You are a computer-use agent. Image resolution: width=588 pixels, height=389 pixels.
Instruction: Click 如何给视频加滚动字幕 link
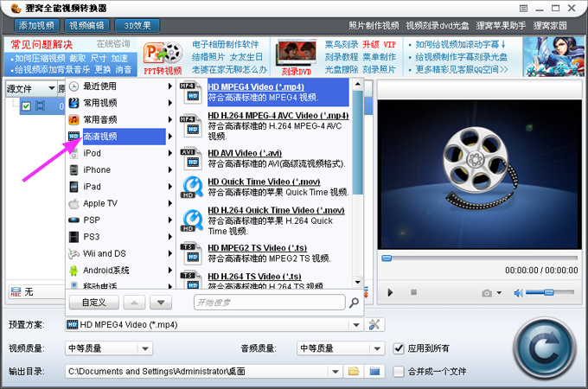(x=460, y=45)
